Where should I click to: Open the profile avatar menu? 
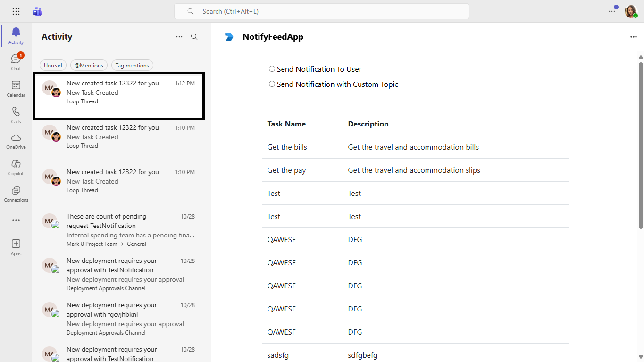click(x=631, y=11)
